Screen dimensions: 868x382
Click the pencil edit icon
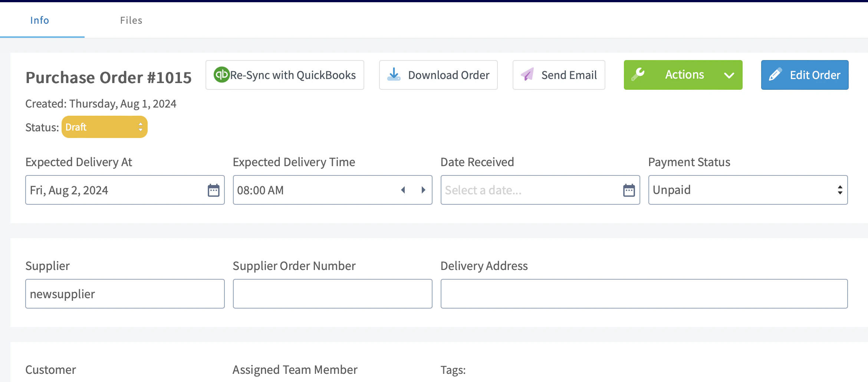pyautogui.click(x=775, y=75)
